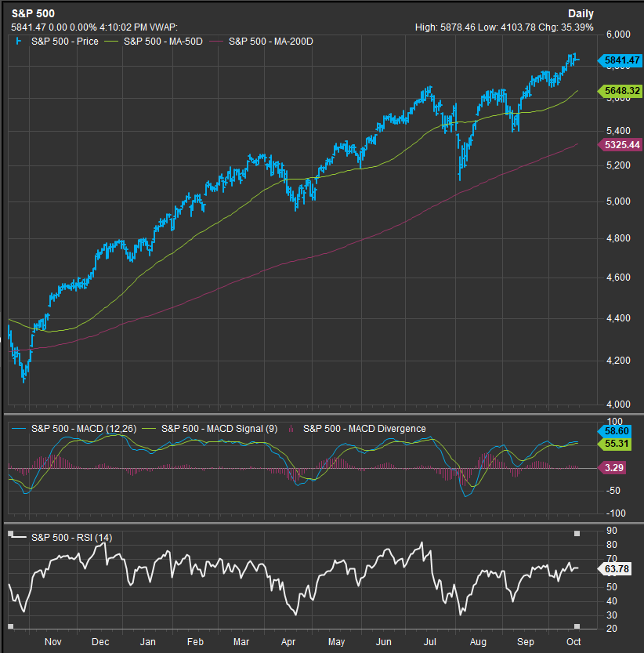Click the 20 RSI axis label

(612, 629)
